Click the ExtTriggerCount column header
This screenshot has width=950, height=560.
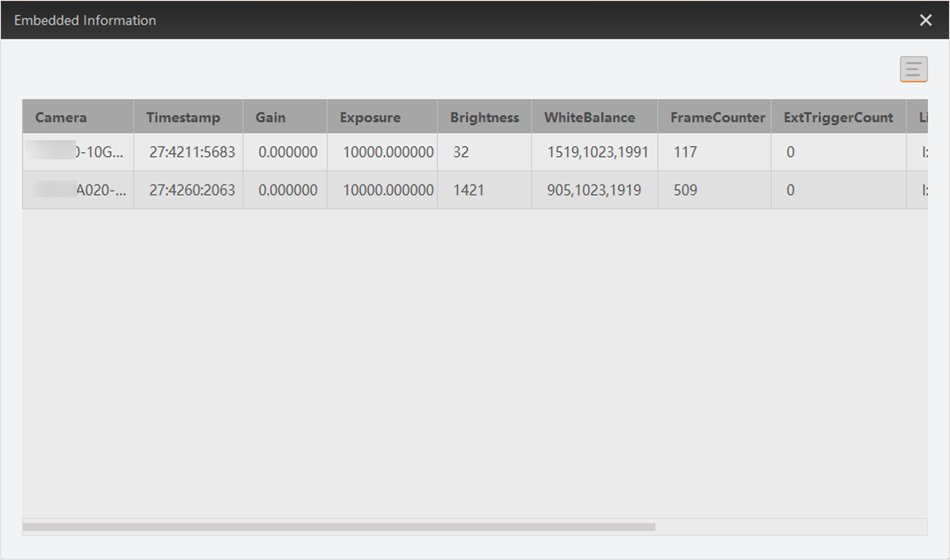click(x=838, y=118)
